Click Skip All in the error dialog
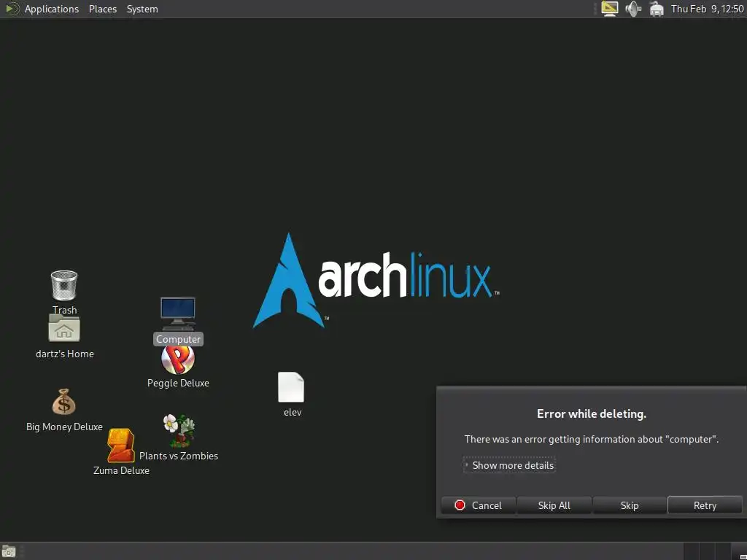 click(x=554, y=505)
